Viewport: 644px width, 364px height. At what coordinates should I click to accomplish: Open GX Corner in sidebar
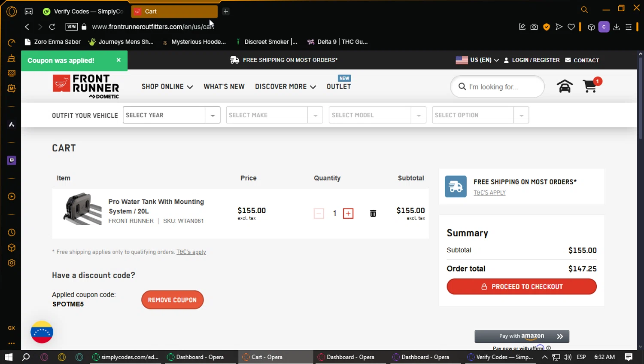[12, 328]
